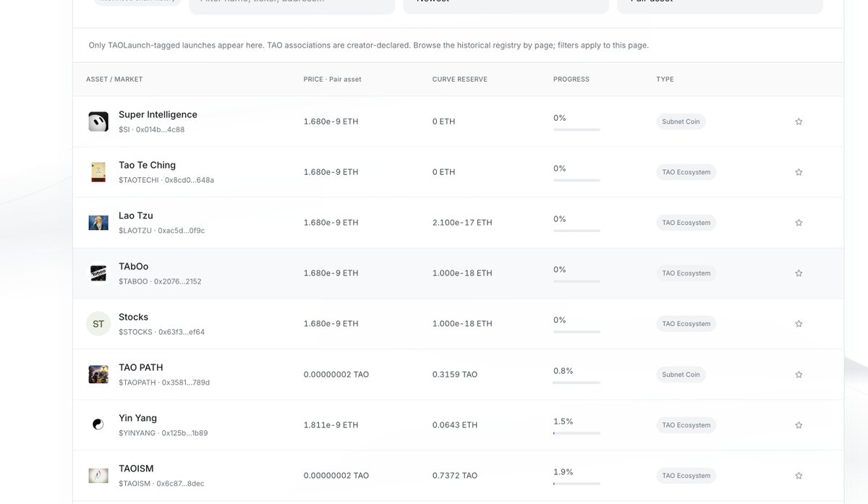Click the 0.3159 TAO reserve value

click(x=455, y=375)
